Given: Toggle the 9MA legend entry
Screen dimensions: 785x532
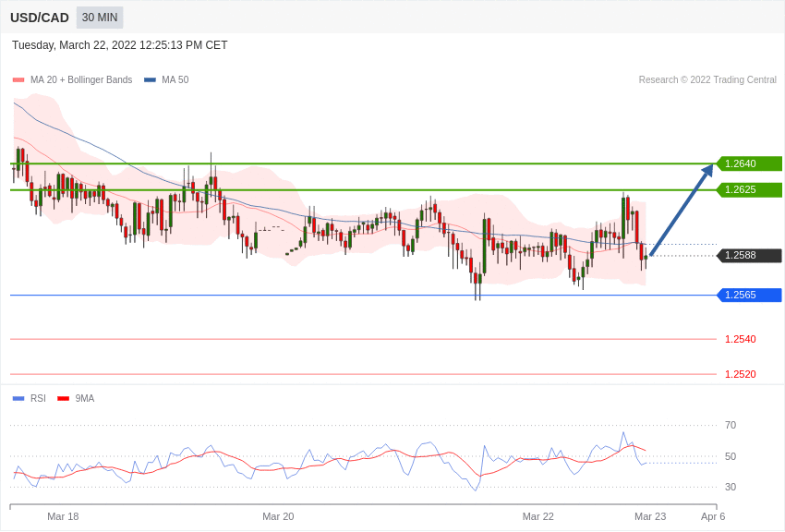Looking at the screenshot, I should pyautogui.click(x=76, y=398).
